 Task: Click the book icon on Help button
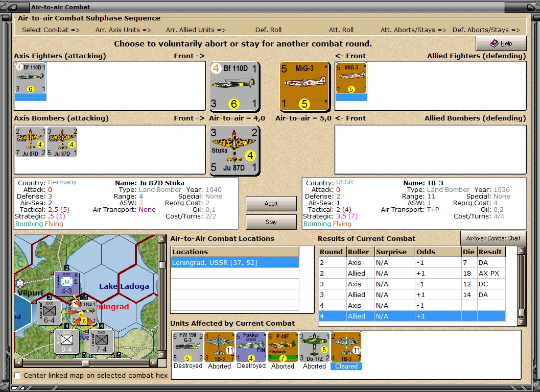tap(494, 43)
